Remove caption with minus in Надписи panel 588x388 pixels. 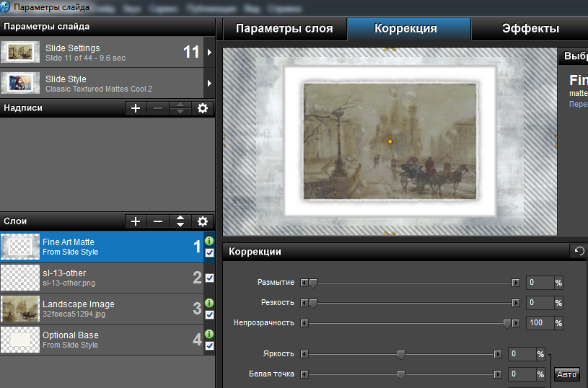pyautogui.click(x=158, y=109)
